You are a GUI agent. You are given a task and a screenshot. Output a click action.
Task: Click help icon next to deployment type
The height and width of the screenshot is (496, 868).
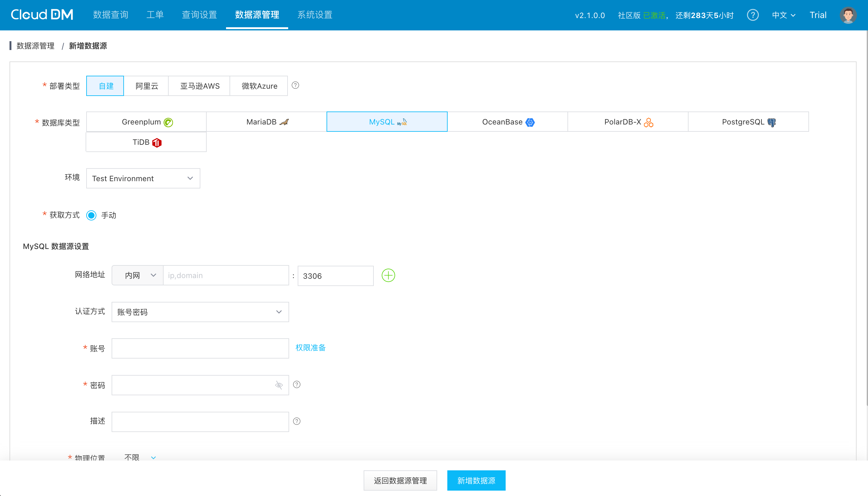point(295,85)
